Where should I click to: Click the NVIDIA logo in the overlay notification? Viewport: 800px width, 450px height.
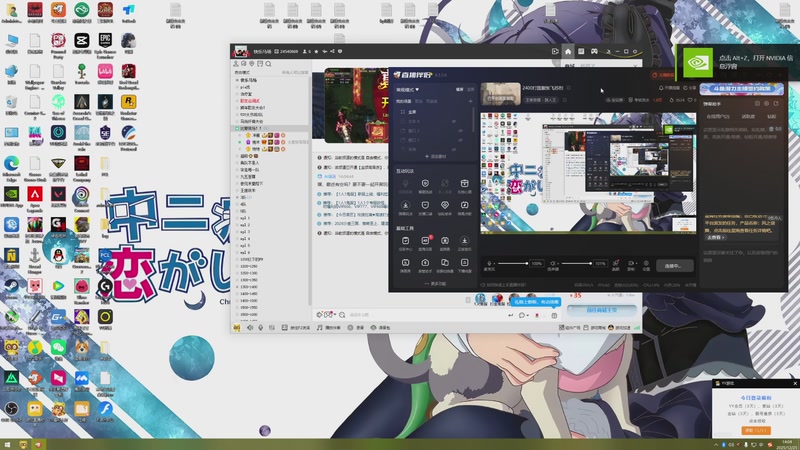tap(697, 63)
